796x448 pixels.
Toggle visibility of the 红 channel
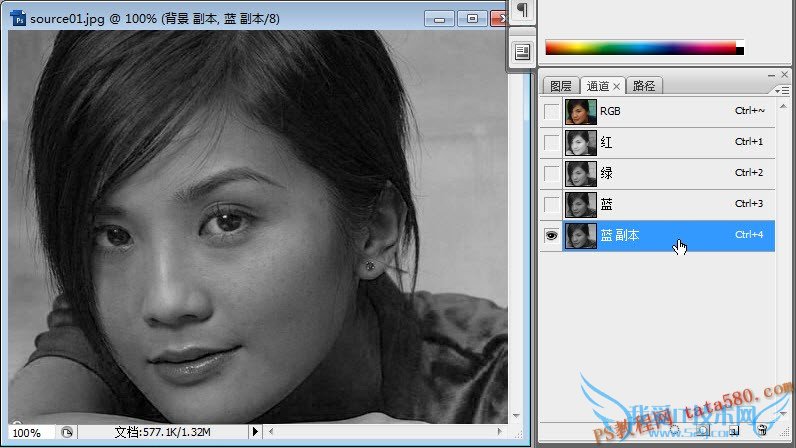(x=551, y=143)
